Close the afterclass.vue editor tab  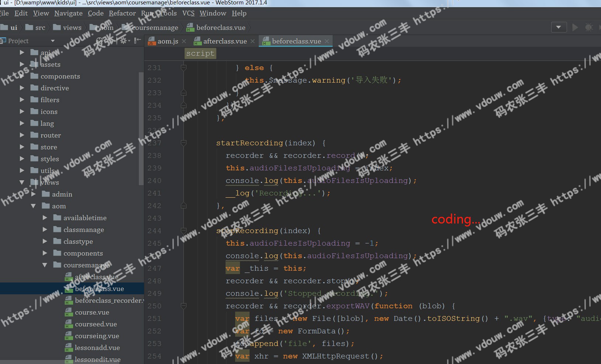(x=253, y=41)
